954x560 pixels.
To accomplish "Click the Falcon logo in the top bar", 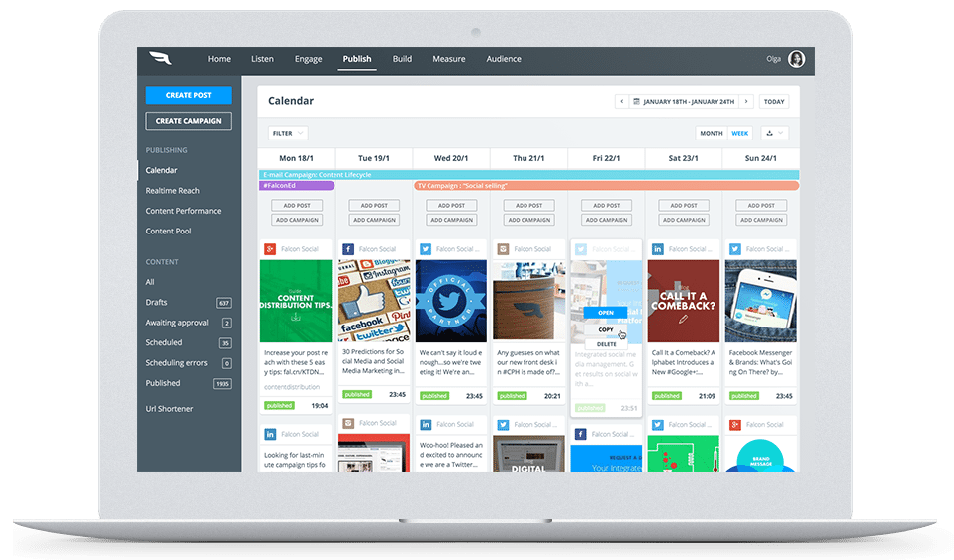I will tap(160, 59).
